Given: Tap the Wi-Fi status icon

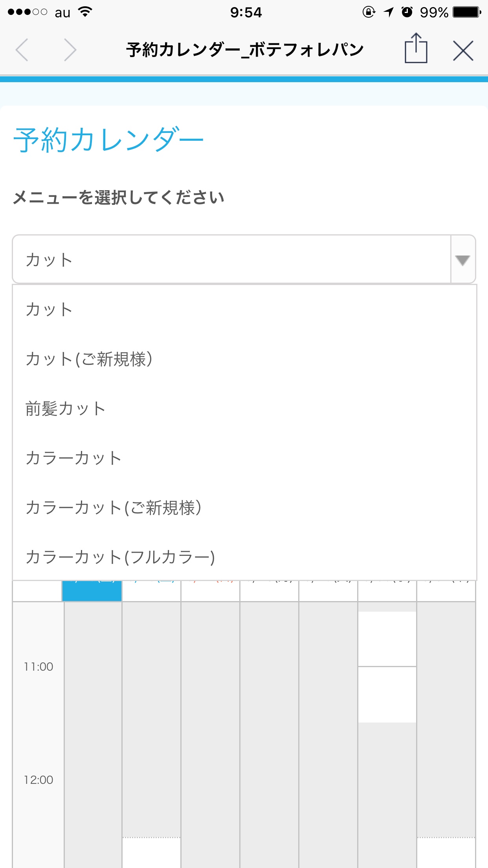Looking at the screenshot, I should pyautogui.click(x=85, y=12).
